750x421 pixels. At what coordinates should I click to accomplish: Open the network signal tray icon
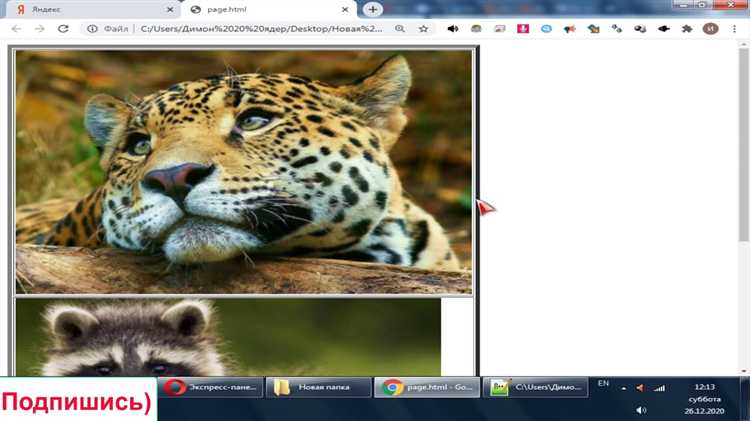tap(660, 388)
